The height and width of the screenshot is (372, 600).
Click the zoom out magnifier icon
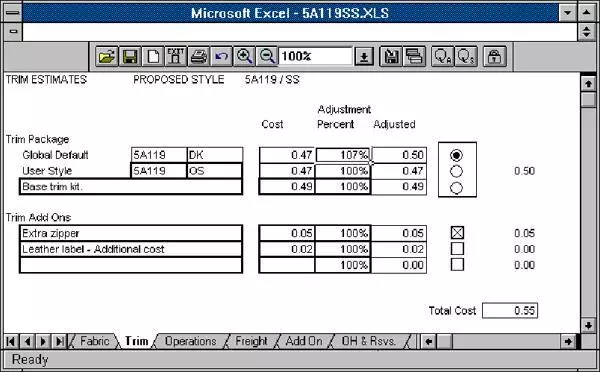(x=267, y=57)
